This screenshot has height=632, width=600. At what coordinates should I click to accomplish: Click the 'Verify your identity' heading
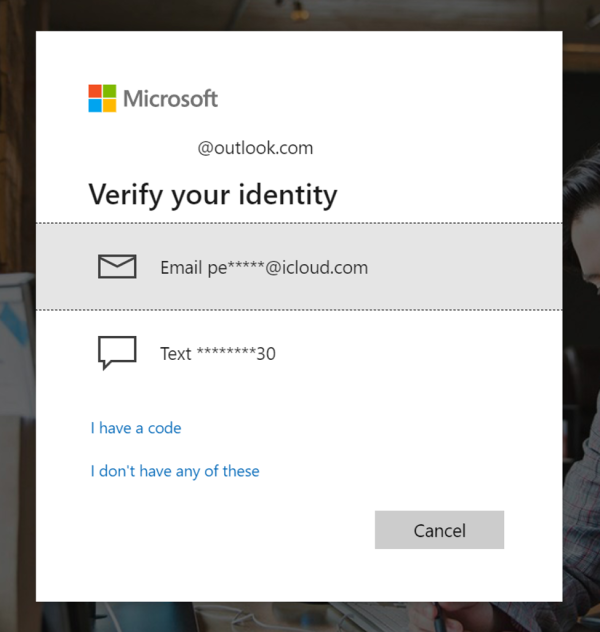point(213,195)
